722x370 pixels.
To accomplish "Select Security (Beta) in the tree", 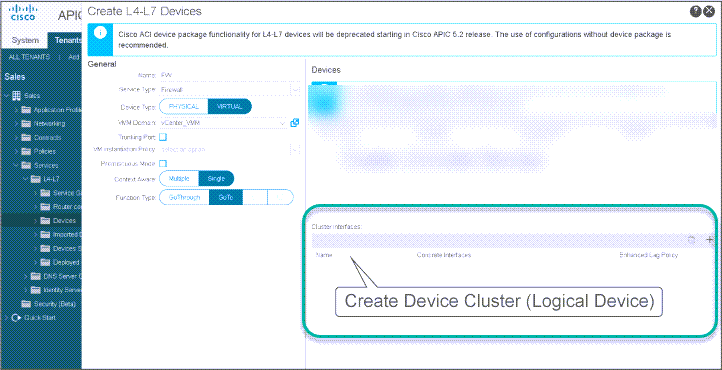I will click(54, 304).
